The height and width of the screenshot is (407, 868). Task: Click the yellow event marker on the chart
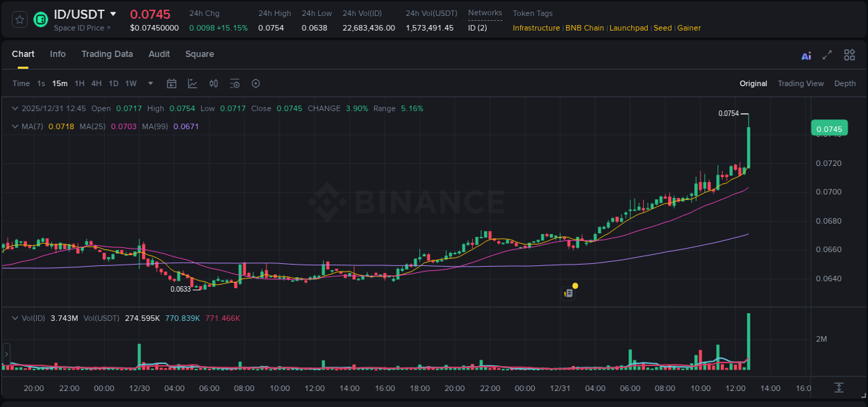575,285
